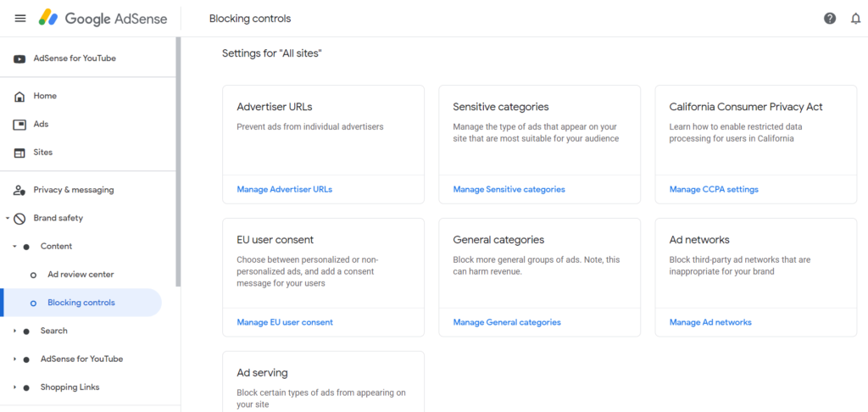Open Manage CCPA settings link
The width and height of the screenshot is (868, 412).
coord(714,189)
